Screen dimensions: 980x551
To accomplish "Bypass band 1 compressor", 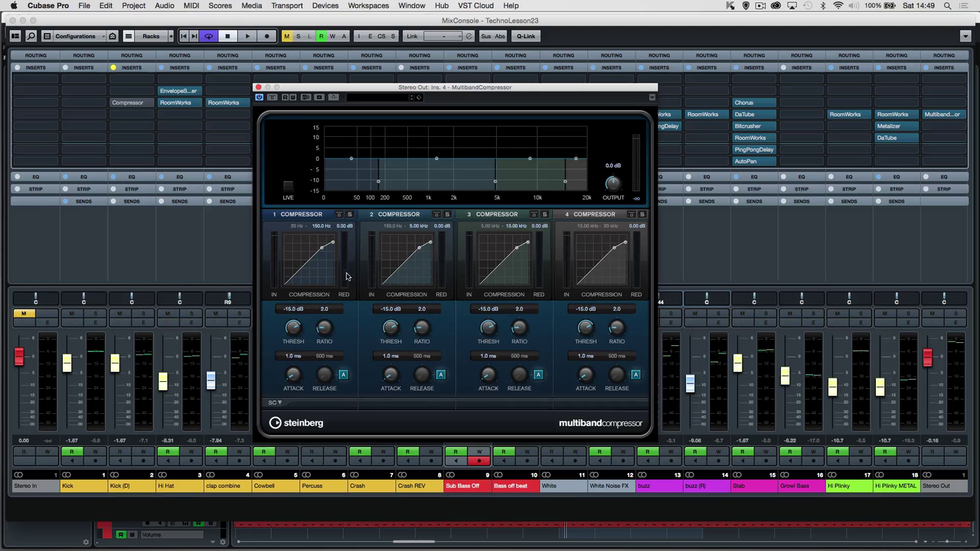I will pos(339,214).
